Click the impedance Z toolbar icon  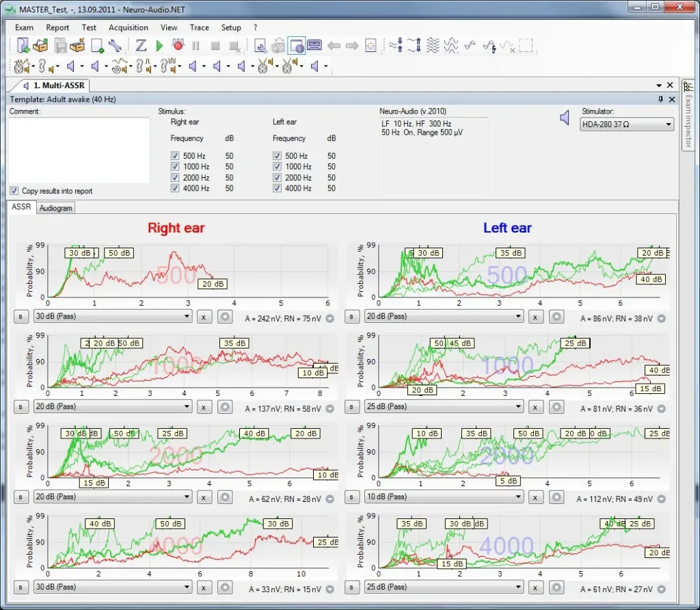141,45
